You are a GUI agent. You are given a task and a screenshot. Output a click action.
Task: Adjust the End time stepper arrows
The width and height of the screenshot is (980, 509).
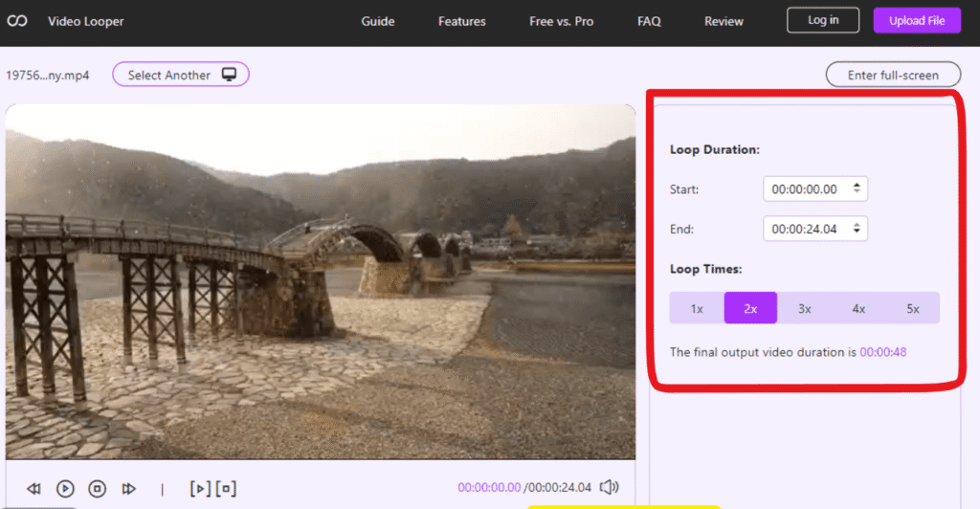coord(856,229)
